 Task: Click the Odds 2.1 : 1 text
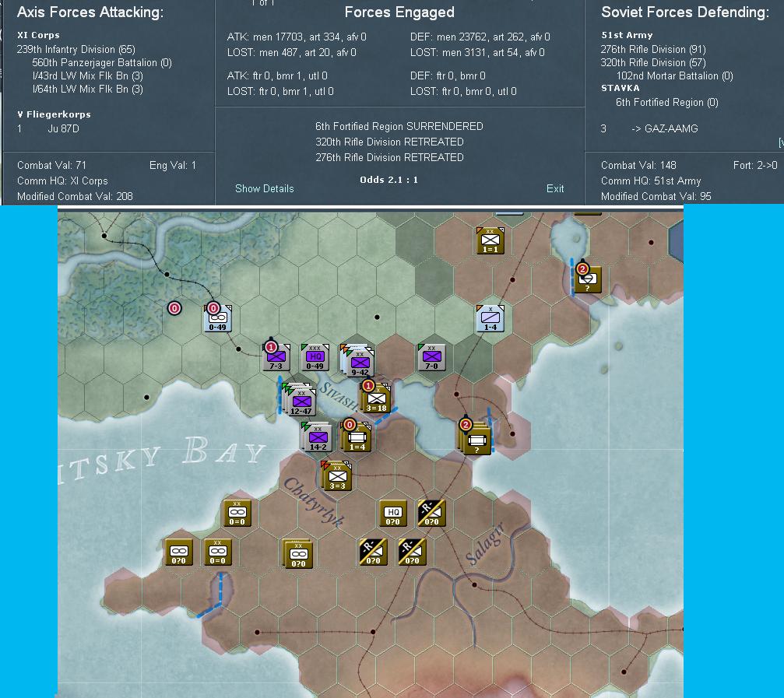[x=389, y=180]
